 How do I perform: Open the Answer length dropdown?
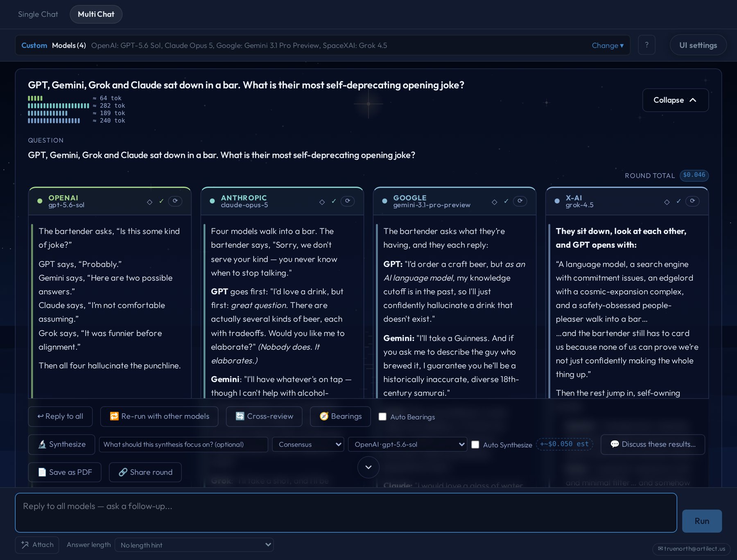(x=194, y=545)
